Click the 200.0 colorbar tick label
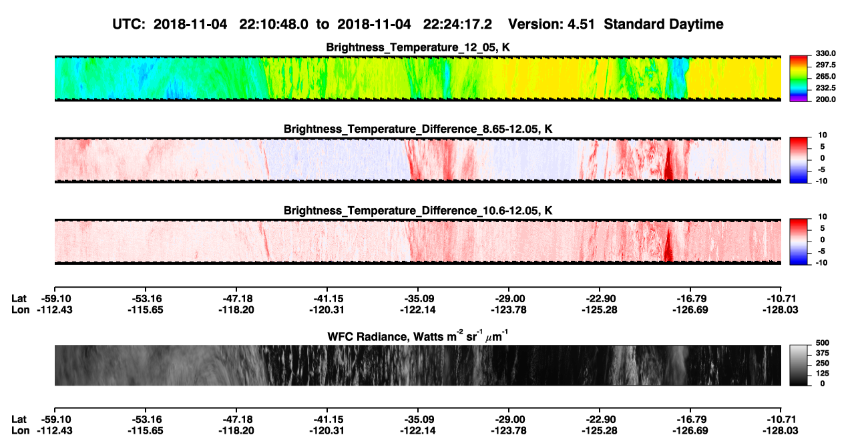This screenshot has height=445, width=868. click(826, 99)
